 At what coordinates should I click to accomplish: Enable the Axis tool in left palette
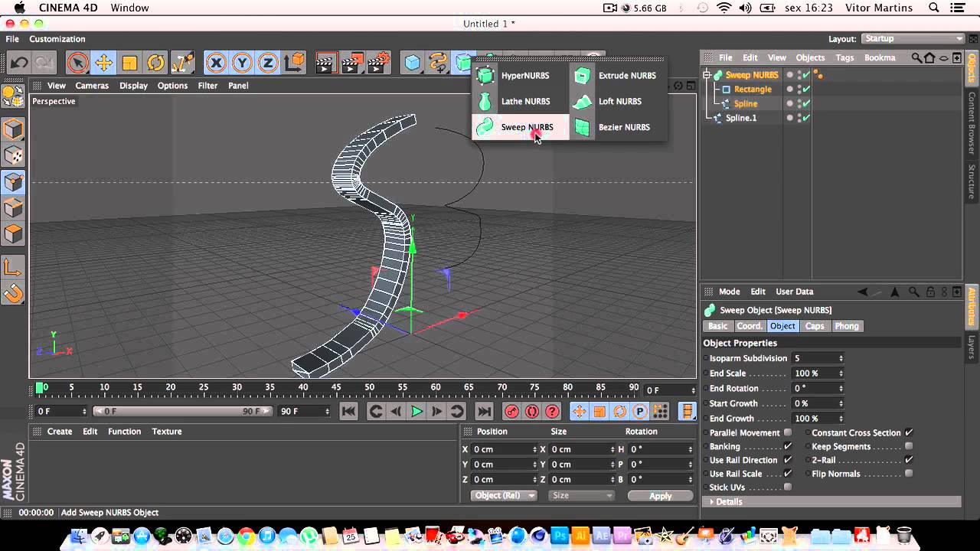click(x=13, y=267)
